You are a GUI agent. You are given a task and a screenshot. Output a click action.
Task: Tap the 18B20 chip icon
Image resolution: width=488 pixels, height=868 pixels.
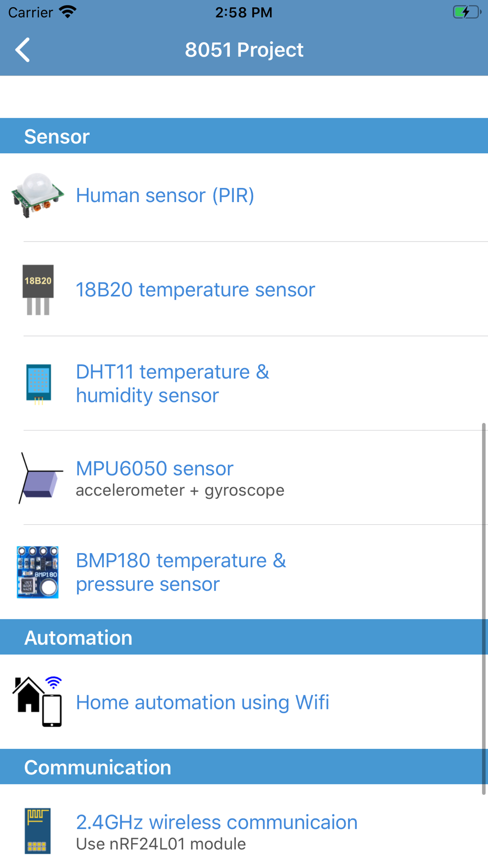(38, 289)
